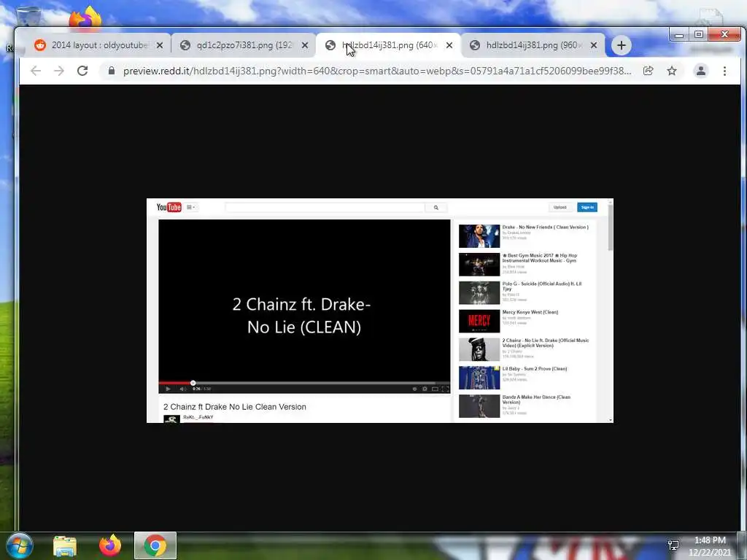Open 'Polo G - Suicide (Official Audio)' title link
The image size is (747, 560).
(542, 286)
